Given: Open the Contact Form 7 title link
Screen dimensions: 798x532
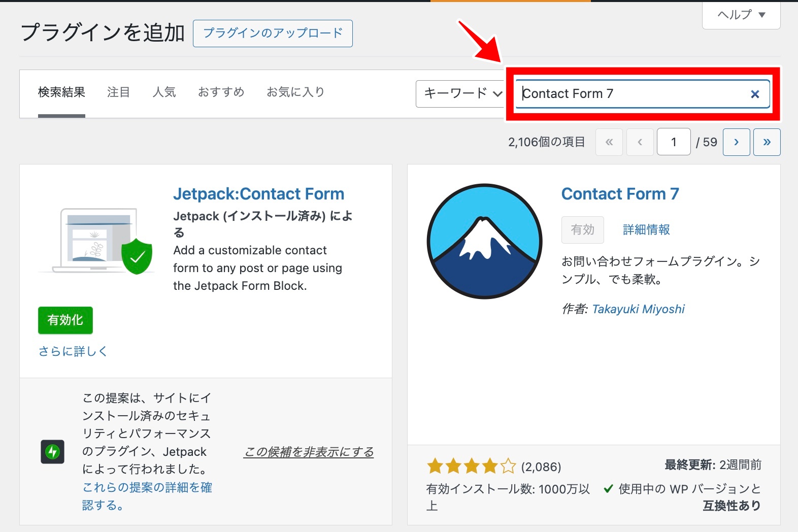Looking at the screenshot, I should click(x=620, y=194).
